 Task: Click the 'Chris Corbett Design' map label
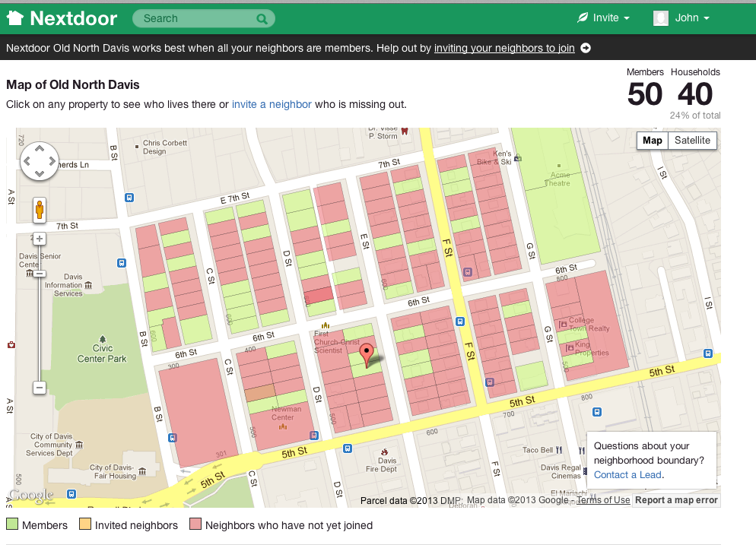[x=164, y=147]
